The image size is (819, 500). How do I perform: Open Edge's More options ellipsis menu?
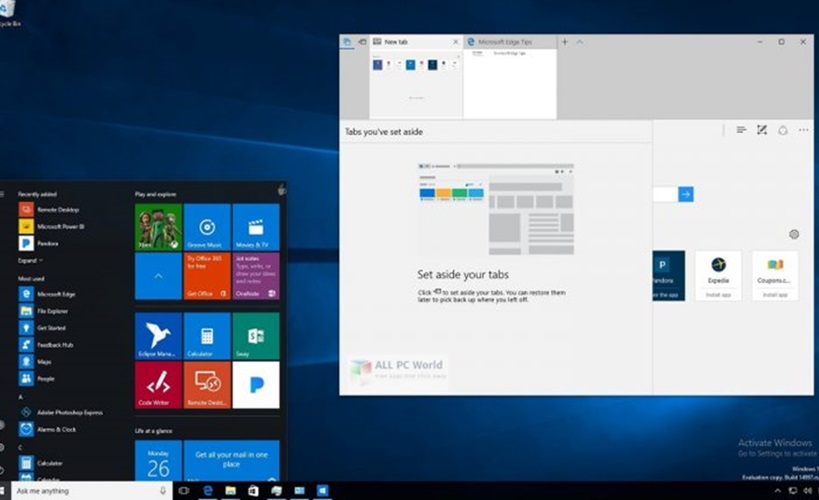(x=803, y=130)
